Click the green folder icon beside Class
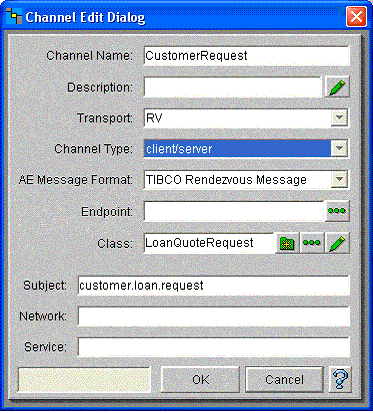The width and height of the screenshot is (373, 413). click(x=287, y=243)
